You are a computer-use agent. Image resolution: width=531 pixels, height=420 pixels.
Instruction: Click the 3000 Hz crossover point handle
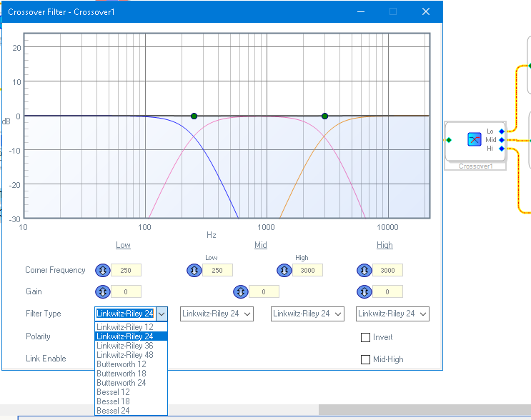coord(324,116)
